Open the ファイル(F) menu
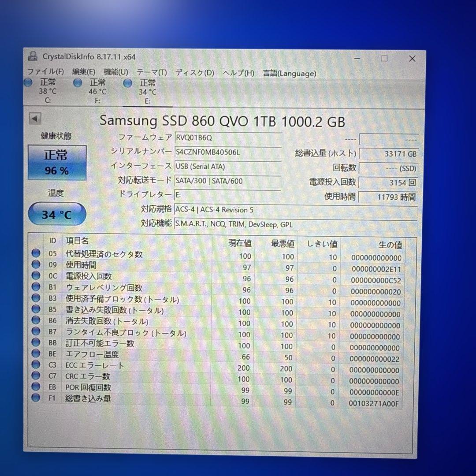This screenshot has height=476, width=476. pyautogui.click(x=45, y=72)
